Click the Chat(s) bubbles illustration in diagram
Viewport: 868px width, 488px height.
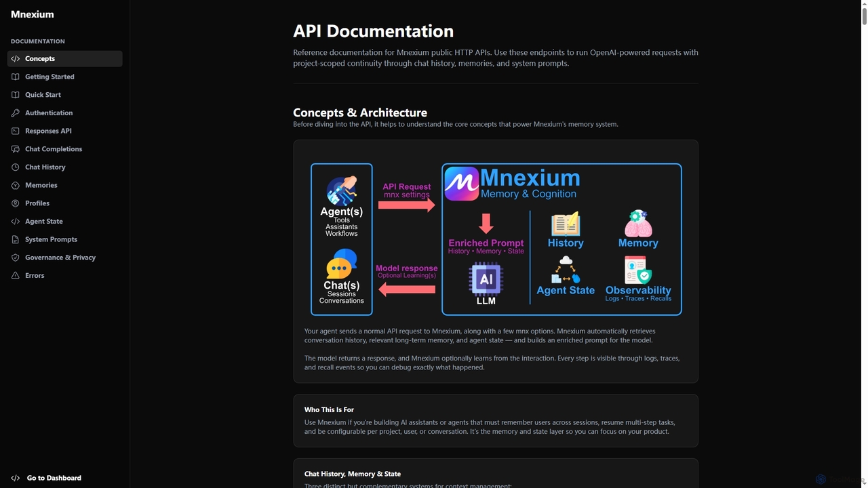[341, 264]
